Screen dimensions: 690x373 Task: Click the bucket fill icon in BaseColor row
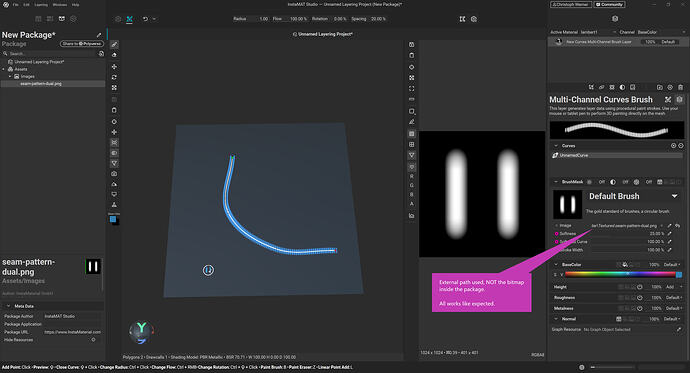tap(625, 264)
